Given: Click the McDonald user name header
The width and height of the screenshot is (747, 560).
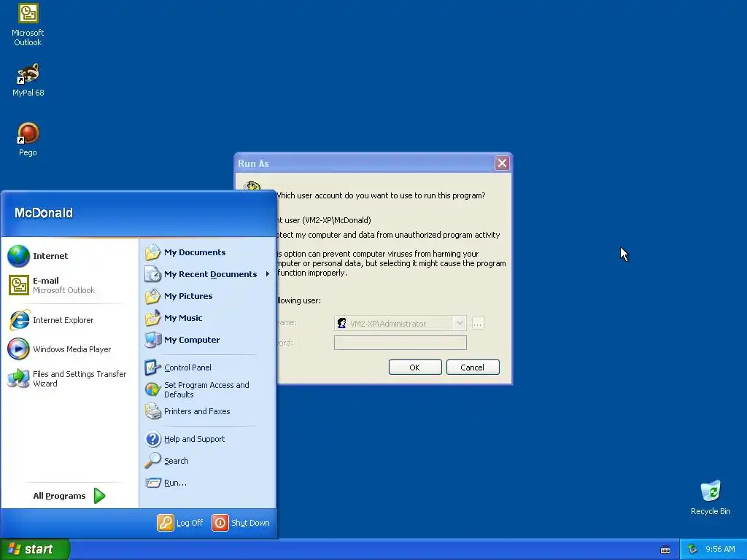Looking at the screenshot, I should [x=43, y=213].
